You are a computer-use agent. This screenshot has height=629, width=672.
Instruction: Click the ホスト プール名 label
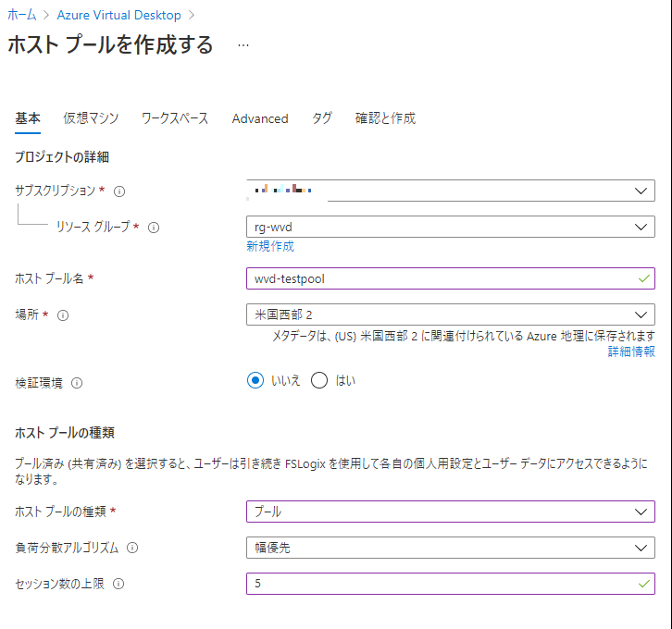coord(49,278)
